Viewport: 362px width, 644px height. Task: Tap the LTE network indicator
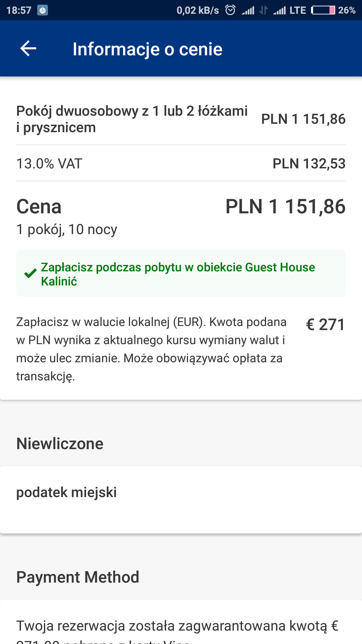pos(298,10)
